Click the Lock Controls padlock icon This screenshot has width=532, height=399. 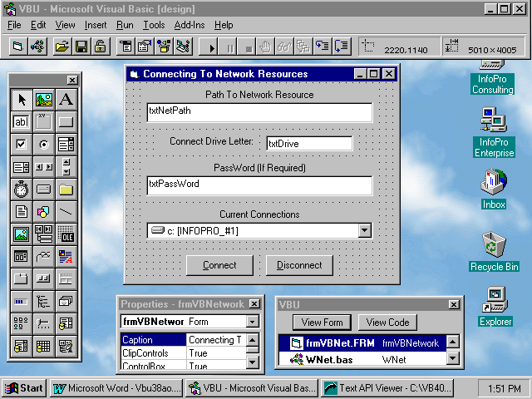point(101,47)
